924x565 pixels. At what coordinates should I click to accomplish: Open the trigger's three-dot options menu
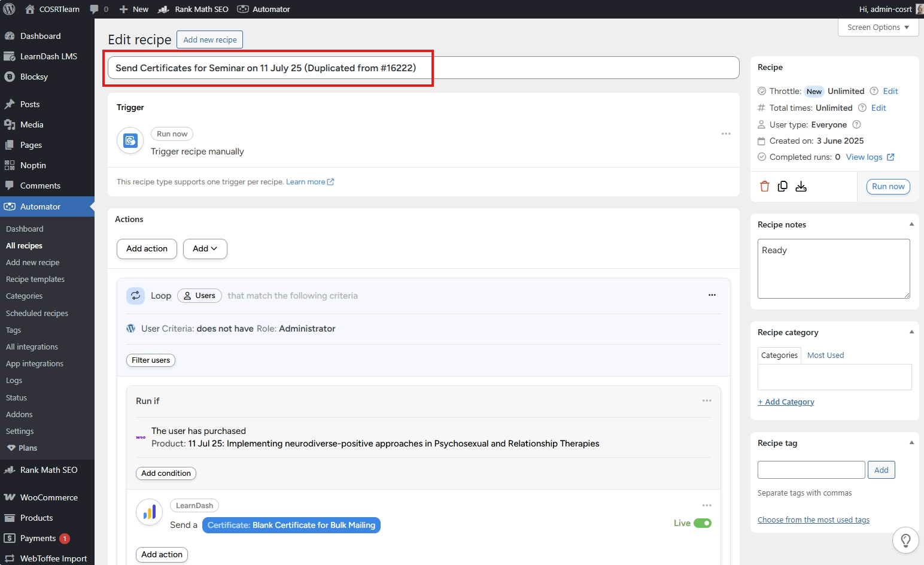pyautogui.click(x=726, y=134)
